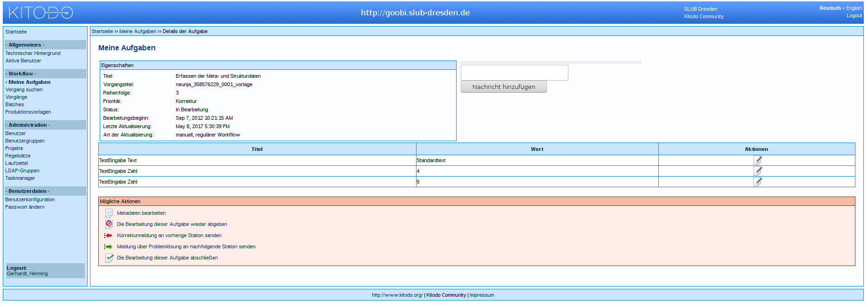
Task: Click 'Die Bearbeitung dieser Aufgabe wieder abgeben'
Action: (x=172, y=224)
